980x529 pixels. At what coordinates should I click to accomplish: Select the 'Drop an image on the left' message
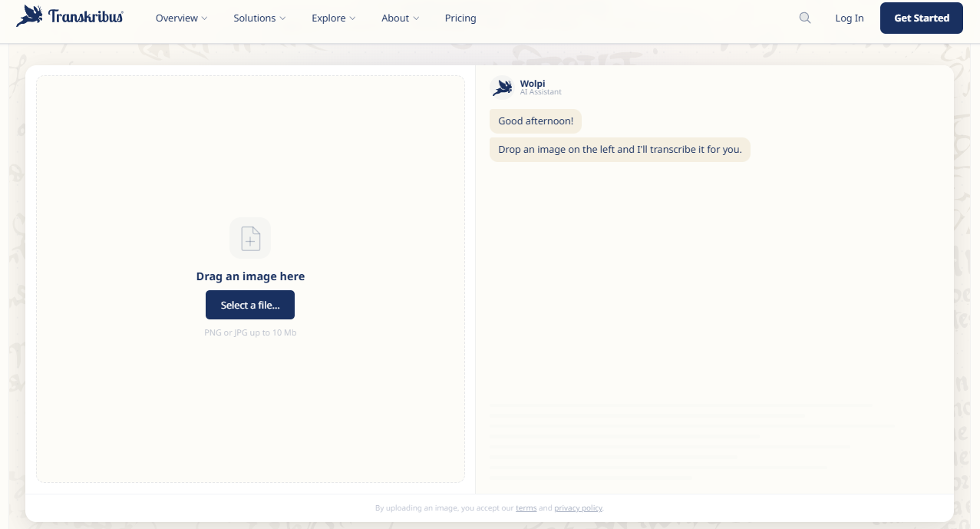pyautogui.click(x=619, y=150)
